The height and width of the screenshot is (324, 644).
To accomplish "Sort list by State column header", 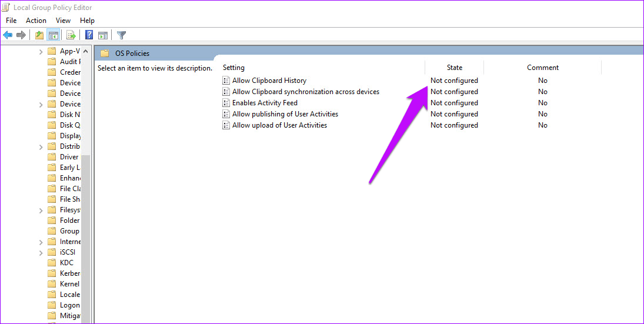I will 454,68.
